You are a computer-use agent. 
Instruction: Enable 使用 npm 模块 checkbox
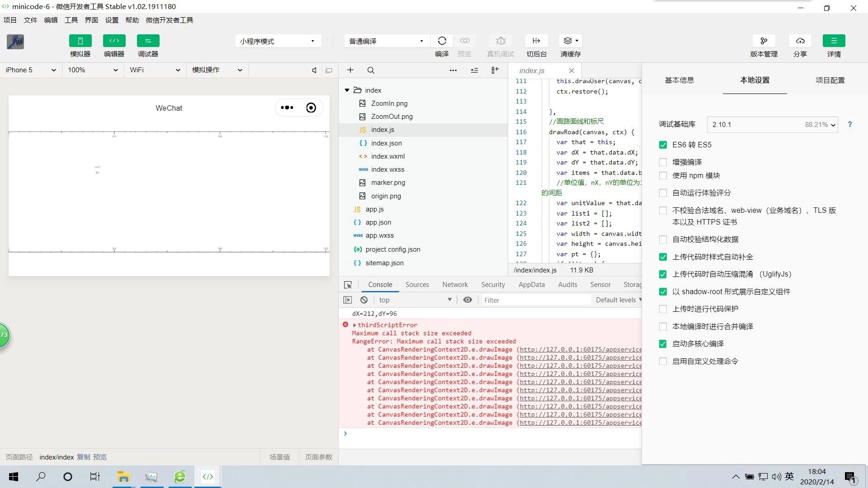tap(663, 176)
